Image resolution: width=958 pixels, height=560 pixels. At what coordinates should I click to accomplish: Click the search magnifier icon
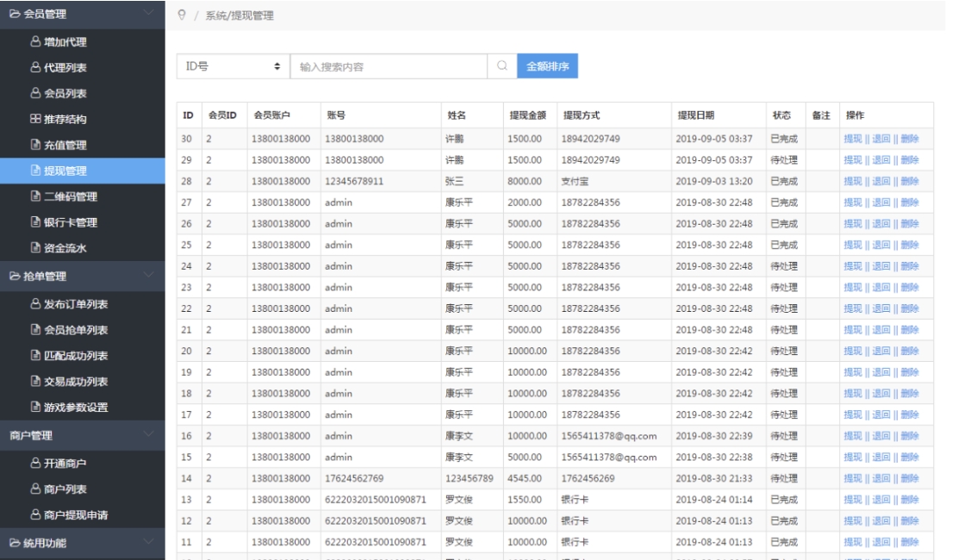pyautogui.click(x=501, y=66)
